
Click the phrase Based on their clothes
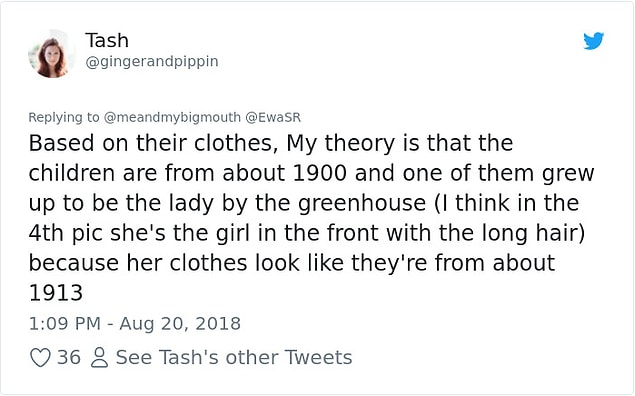coord(153,143)
